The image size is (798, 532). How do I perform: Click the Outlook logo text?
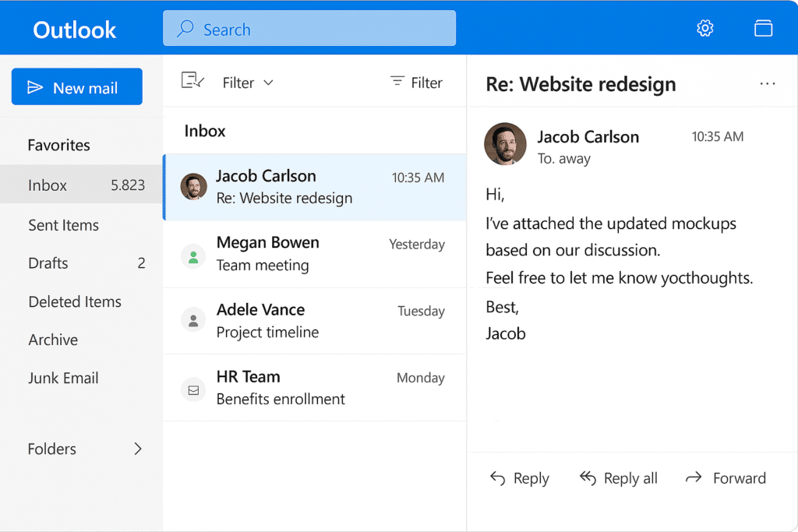click(x=74, y=30)
